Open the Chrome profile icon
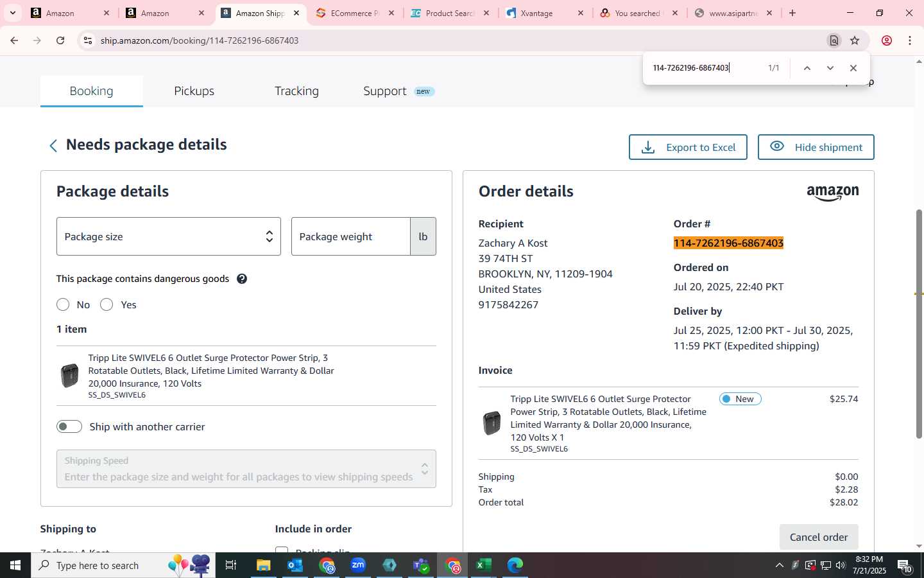This screenshot has height=578, width=924. [887, 40]
